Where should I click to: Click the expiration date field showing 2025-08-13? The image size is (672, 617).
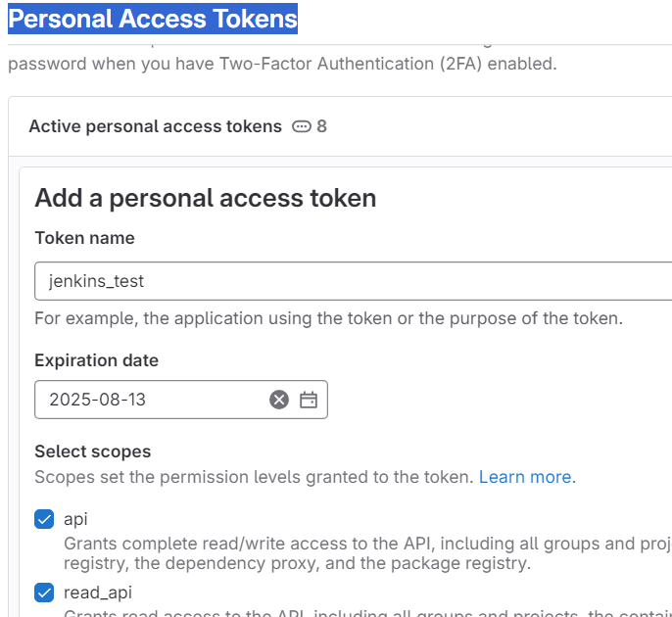181,400
